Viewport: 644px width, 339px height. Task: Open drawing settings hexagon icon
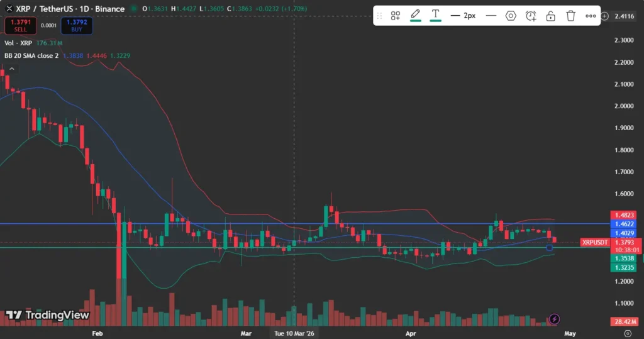pyautogui.click(x=511, y=16)
